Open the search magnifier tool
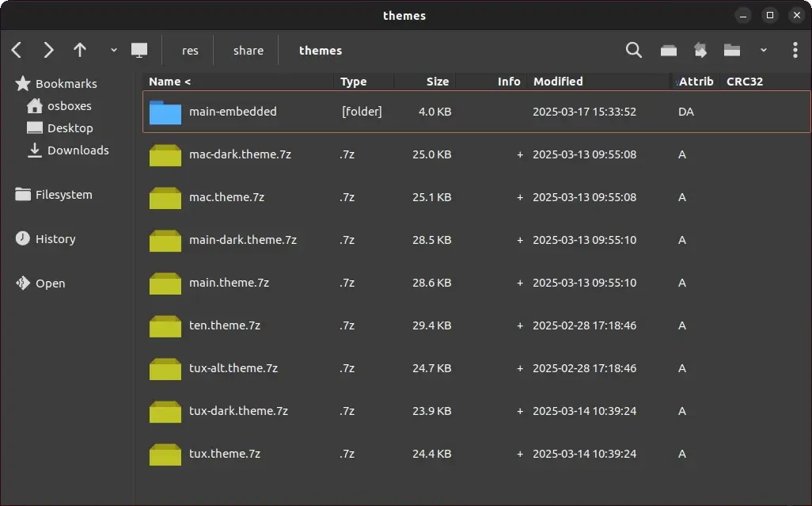 click(633, 51)
